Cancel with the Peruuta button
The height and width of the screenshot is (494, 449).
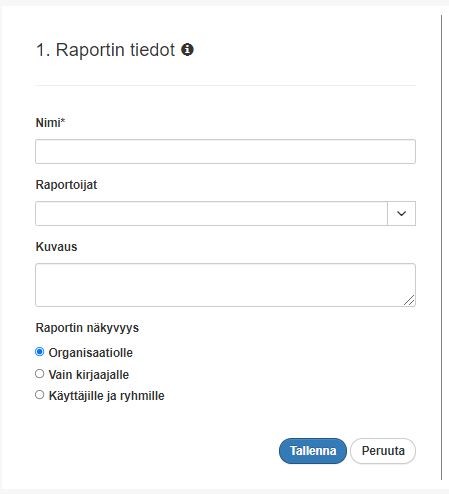pos(383,451)
